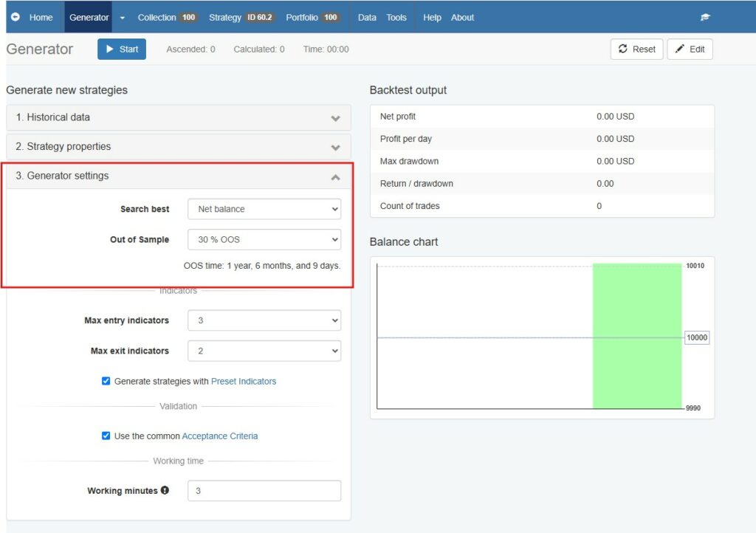Switch to the Collection tab
756x533 pixels.
(x=167, y=17)
